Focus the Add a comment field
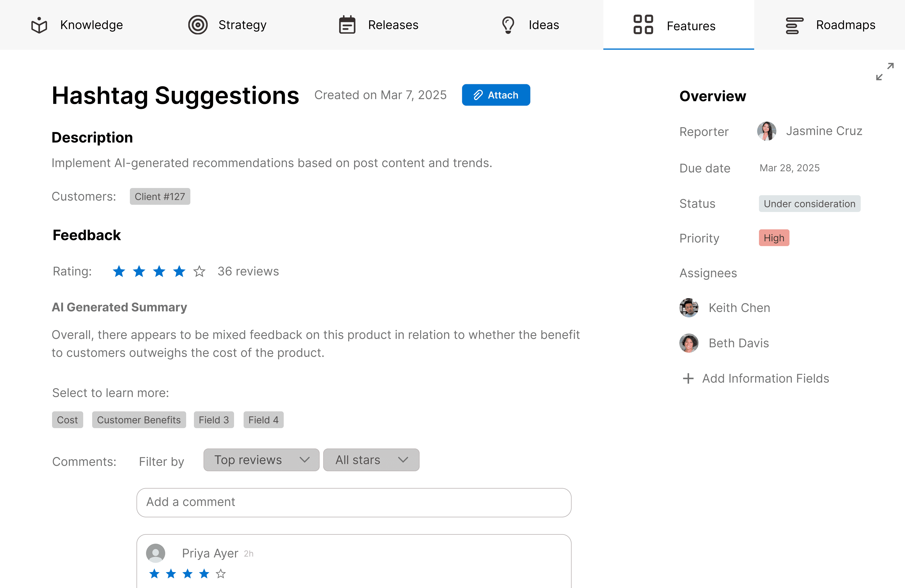 [354, 502]
